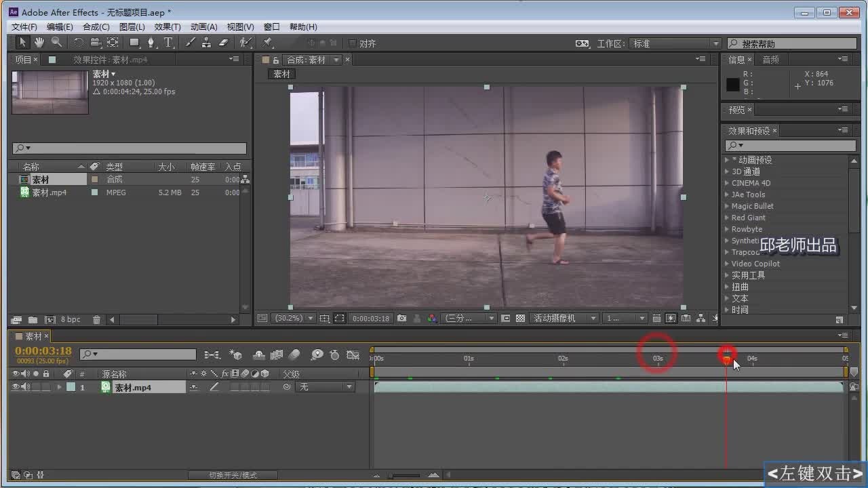Image resolution: width=868 pixels, height=488 pixels.
Task: Enable the 对齐 snapping checkbox
Action: [x=353, y=43]
